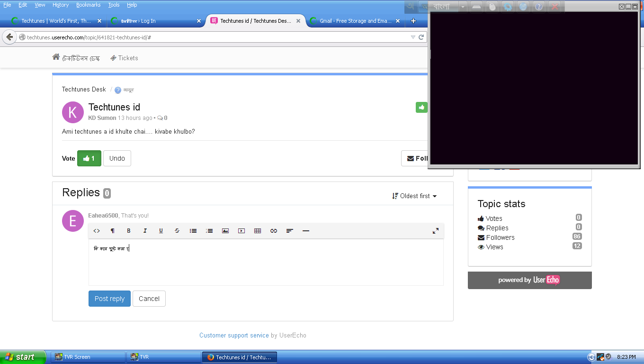The height and width of the screenshot is (364, 644).
Task: Toggle strikethrough formatting in the editor
Action: pos(177,231)
